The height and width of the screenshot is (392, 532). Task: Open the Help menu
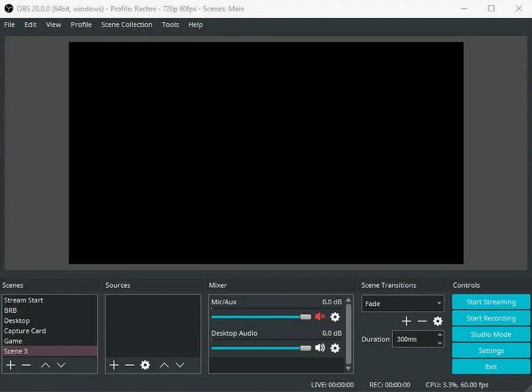point(196,25)
